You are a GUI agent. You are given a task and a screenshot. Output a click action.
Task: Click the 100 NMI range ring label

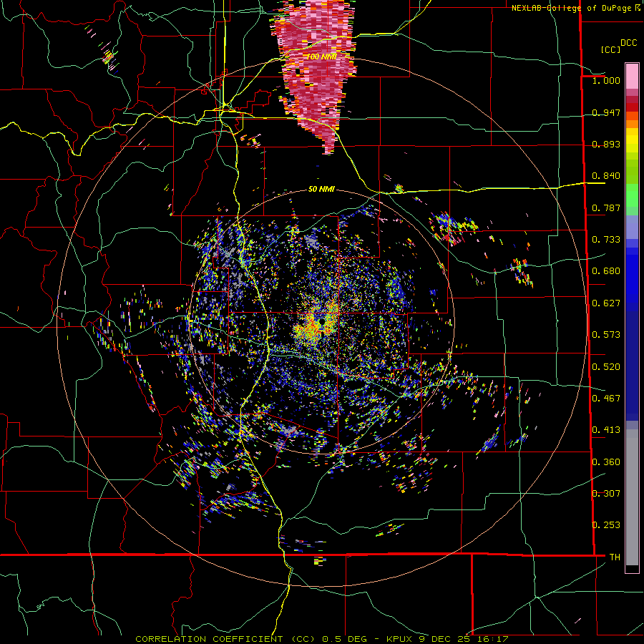click(321, 57)
